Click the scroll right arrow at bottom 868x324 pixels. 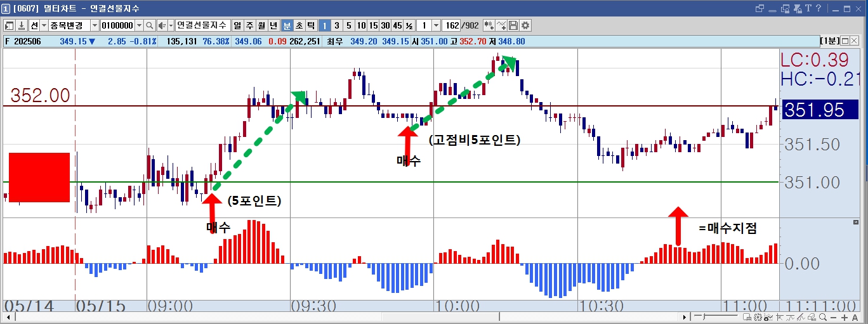coord(685,317)
